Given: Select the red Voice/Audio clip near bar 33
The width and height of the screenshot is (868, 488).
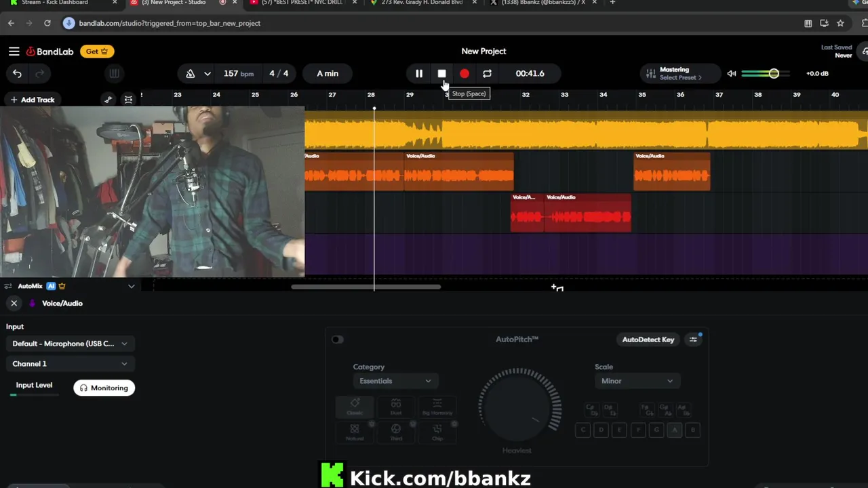Looking at the screenshot, I should (x=587, y=213).
